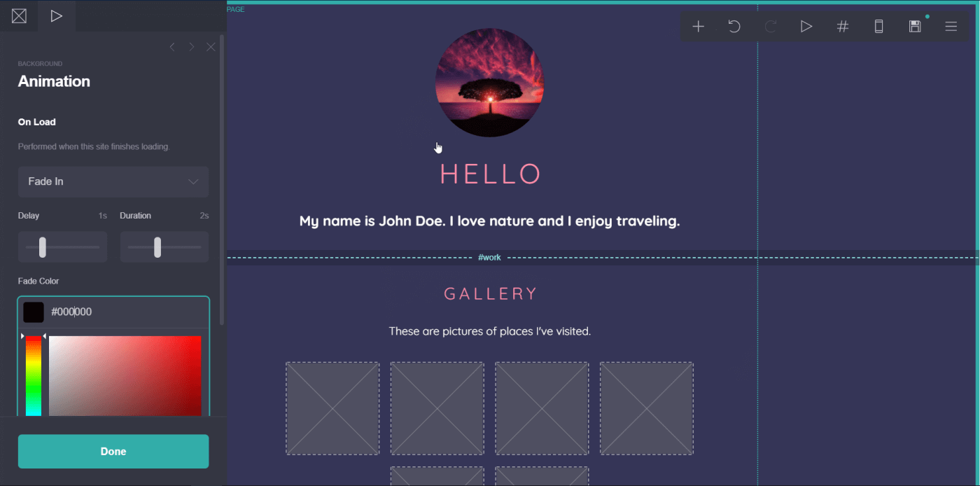Select the fourth gallery placeholder image
Image resolution: width=980 pixels, height=486 pixels.
click(647, 408)
